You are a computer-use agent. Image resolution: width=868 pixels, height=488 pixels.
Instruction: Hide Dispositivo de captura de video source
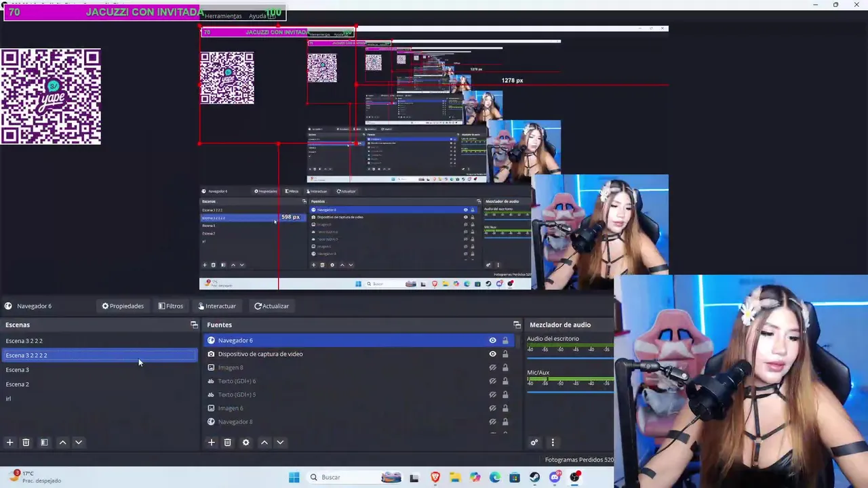pos(492,354)
